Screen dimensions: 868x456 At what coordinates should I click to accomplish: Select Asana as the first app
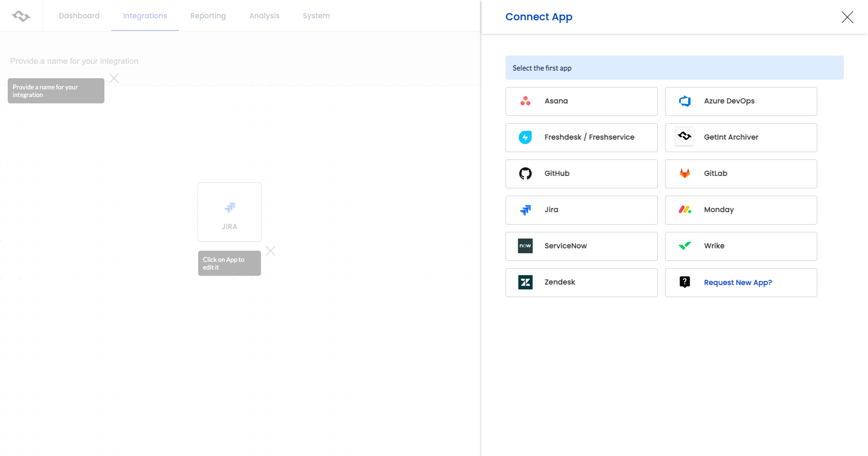(x=581, y=101)
